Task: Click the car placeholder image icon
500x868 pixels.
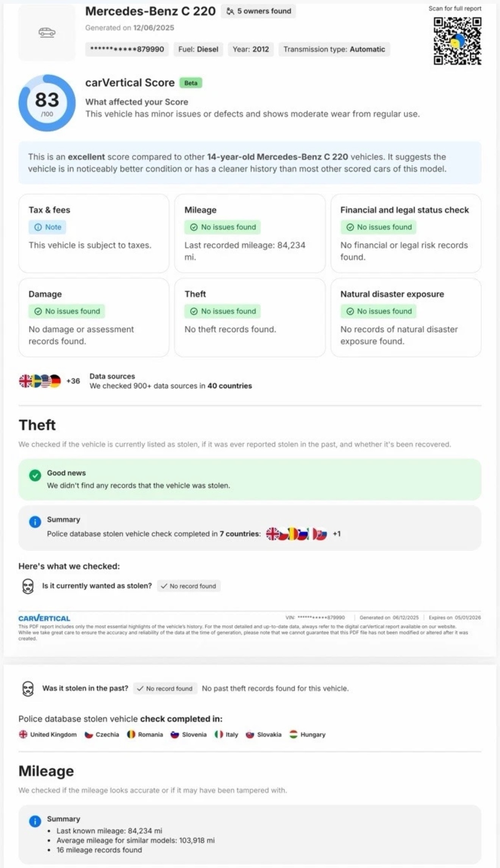Action: point(47,33)
